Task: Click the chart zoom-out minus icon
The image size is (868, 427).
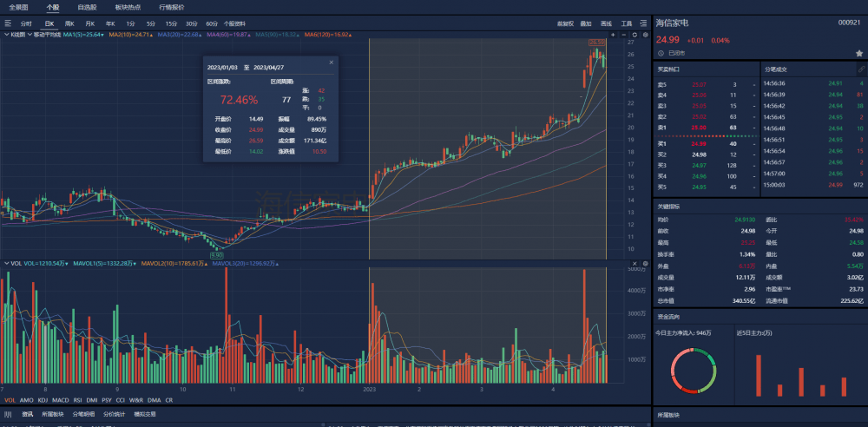Action: click(x=625, y=35)
